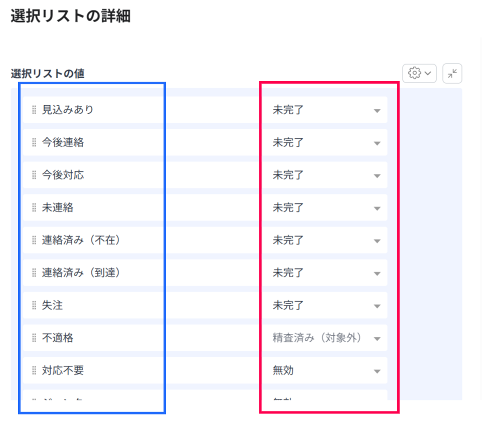Click the 今後対応 value field
Viewport: 482px width, 448px height.
[63, 175]
